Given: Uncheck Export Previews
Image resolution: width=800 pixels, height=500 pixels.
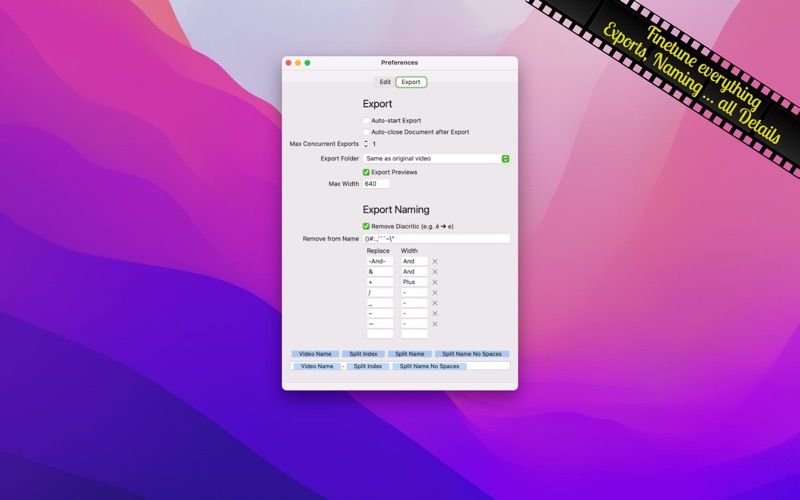Looking at the screenshot, I should click(x=366, y=172).
